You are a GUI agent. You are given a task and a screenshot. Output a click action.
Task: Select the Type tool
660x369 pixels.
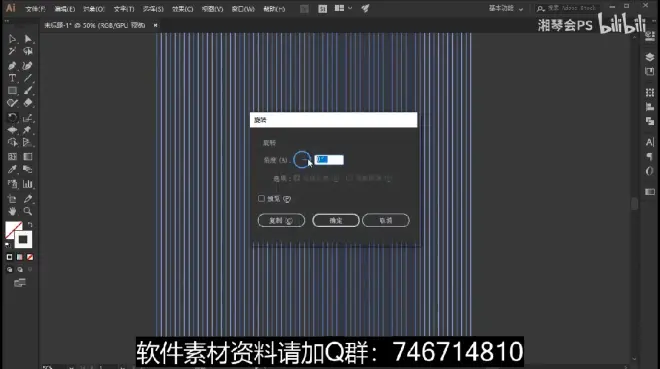(12, 78)
